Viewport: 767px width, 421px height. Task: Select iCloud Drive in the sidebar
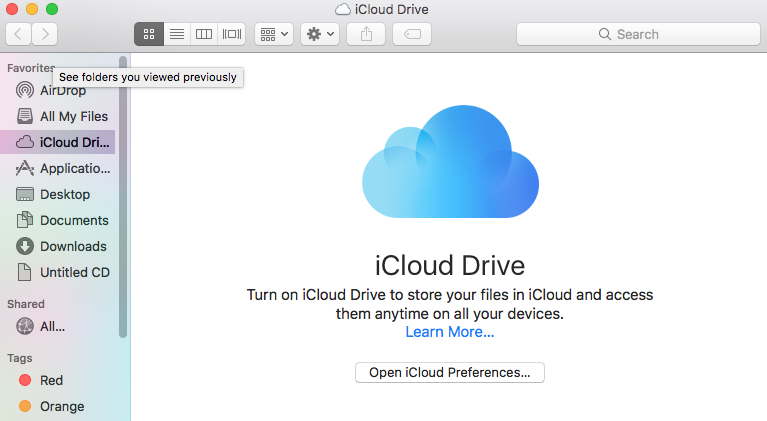coord(58,142)
